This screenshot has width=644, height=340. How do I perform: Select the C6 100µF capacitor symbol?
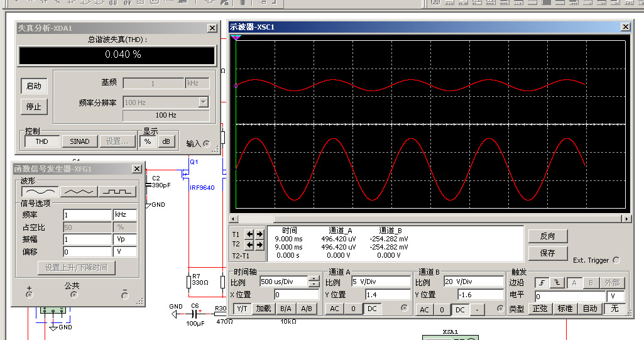(x=195, y=314)
